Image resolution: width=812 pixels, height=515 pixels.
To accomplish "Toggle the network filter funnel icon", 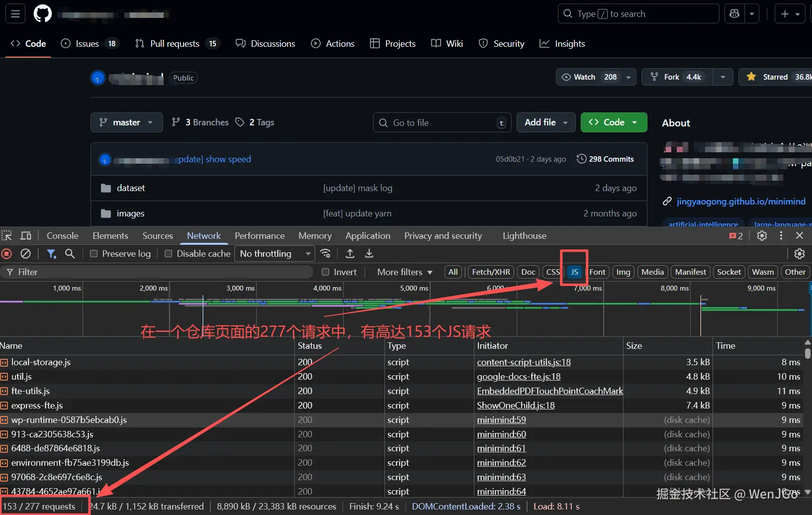I will pos(51,254).
